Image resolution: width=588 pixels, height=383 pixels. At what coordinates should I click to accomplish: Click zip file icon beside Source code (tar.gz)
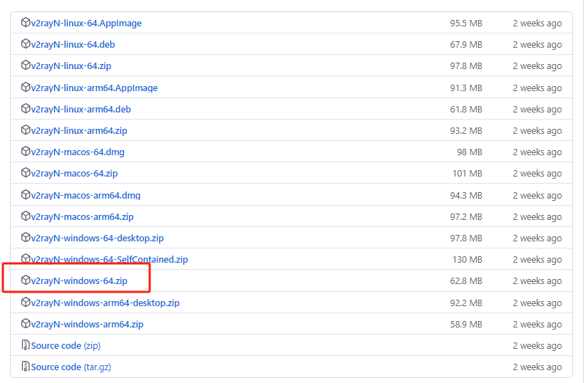coord(26,366)
